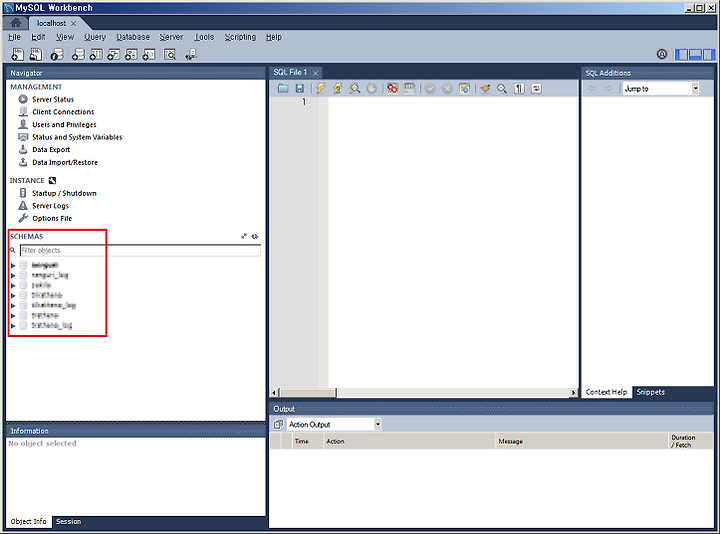Create a new SQL tab icon

point(17,54)
